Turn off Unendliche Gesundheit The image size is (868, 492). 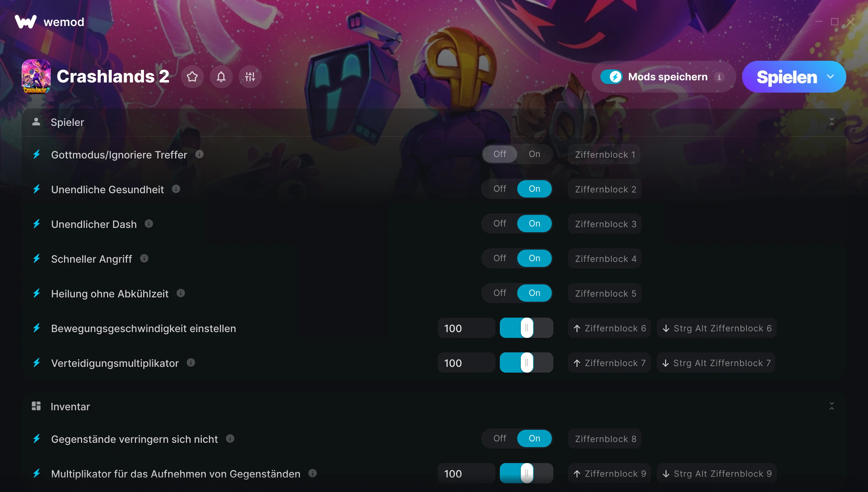click(500, 189)
